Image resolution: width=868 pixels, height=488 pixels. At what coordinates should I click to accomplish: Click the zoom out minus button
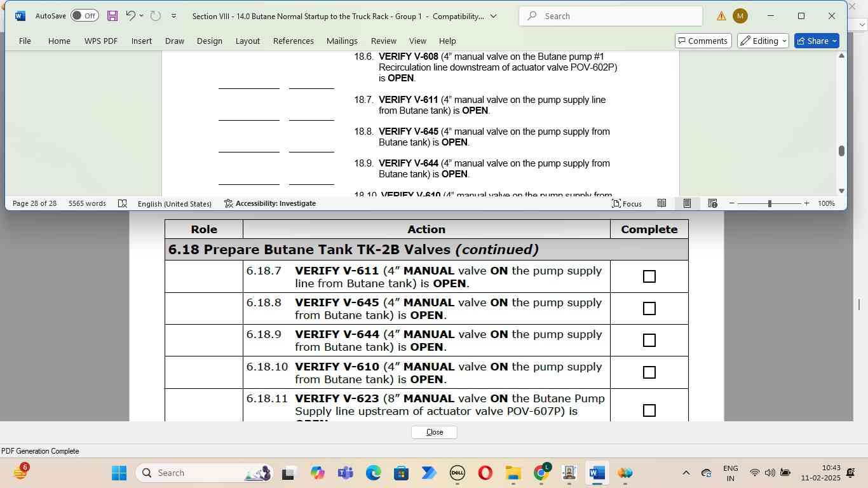[732, 203]
